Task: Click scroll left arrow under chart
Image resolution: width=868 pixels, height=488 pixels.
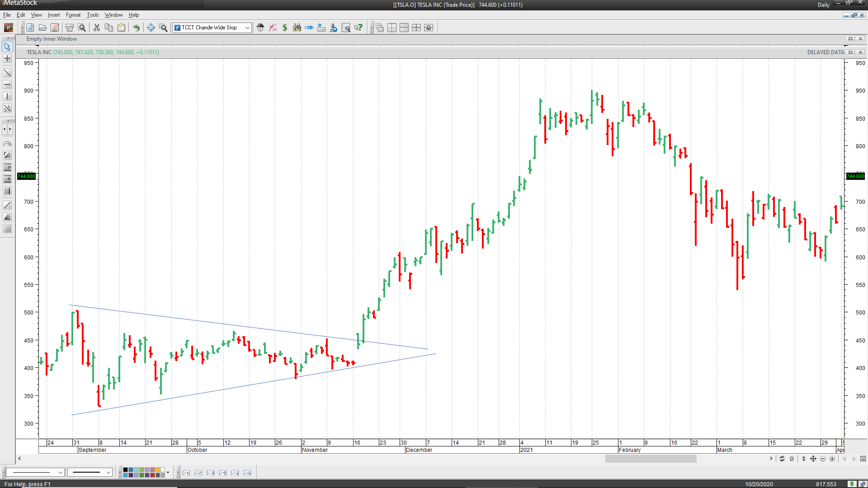Action: pos(19,459)
